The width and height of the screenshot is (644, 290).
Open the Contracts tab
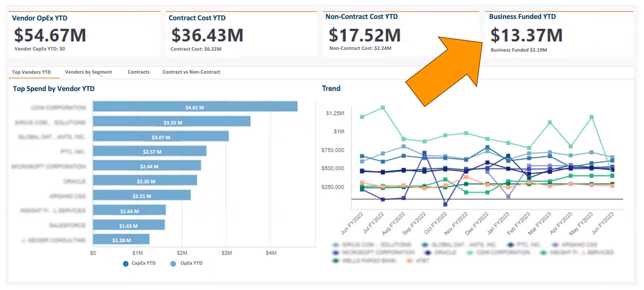(x=139, y=72)
